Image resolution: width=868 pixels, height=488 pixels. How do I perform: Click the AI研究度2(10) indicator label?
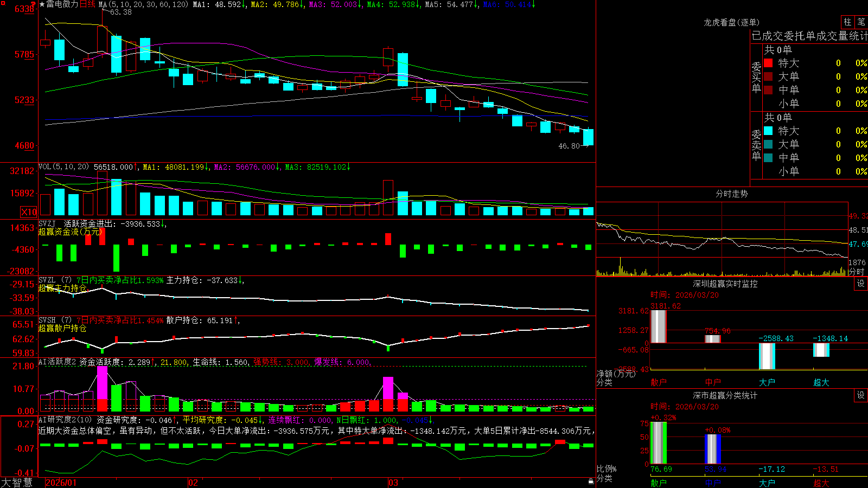(65, 420)
